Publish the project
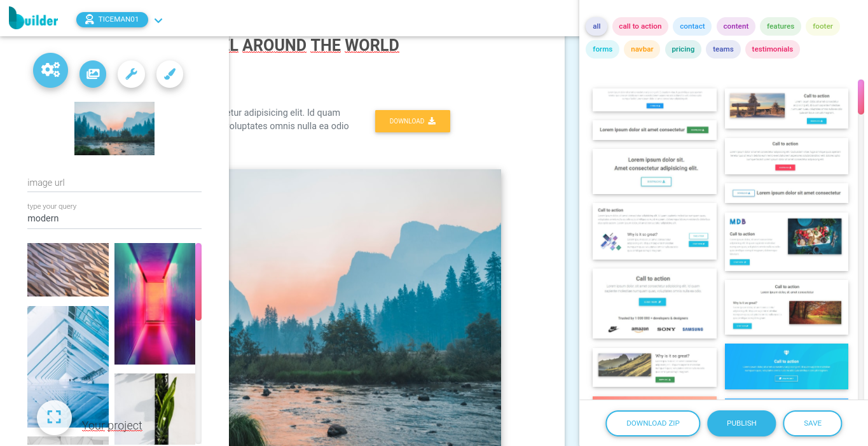Viewport: 868px width, 446px height. pos(741,423)
